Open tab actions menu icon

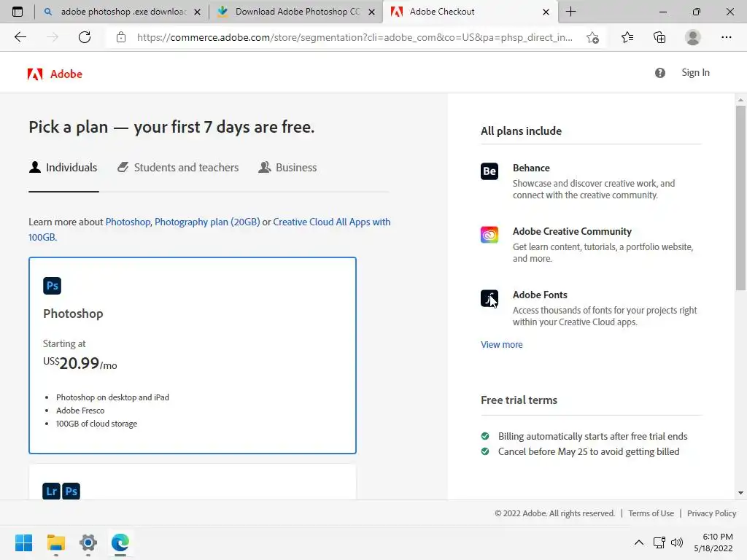18,12
